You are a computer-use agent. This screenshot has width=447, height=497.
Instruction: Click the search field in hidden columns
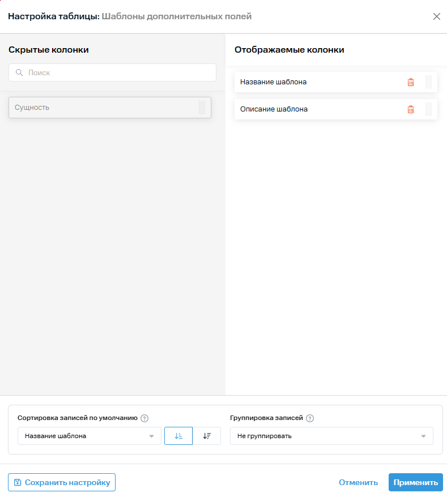pyautogui.click(x=112, y=72)
